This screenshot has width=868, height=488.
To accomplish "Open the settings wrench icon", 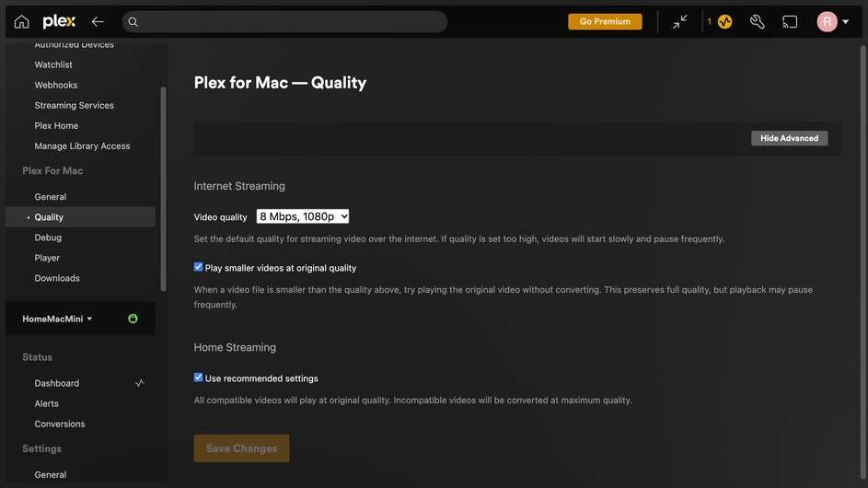I will pos(757,21).
